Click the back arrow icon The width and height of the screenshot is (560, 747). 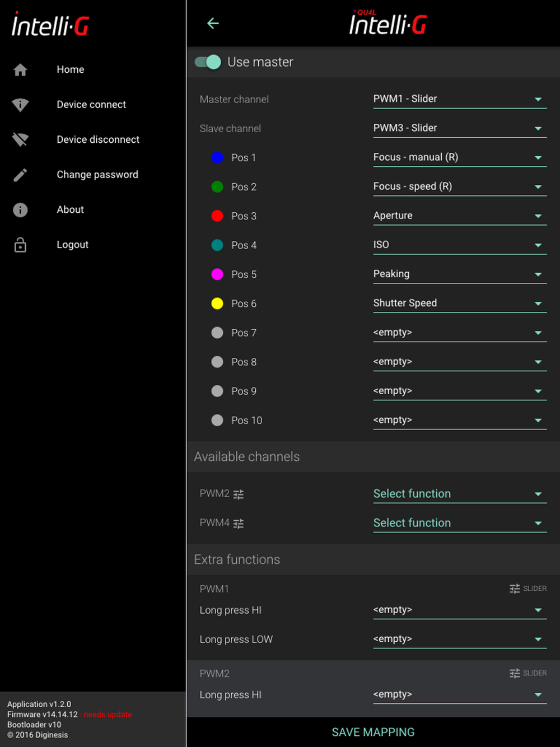click(213, 23)
